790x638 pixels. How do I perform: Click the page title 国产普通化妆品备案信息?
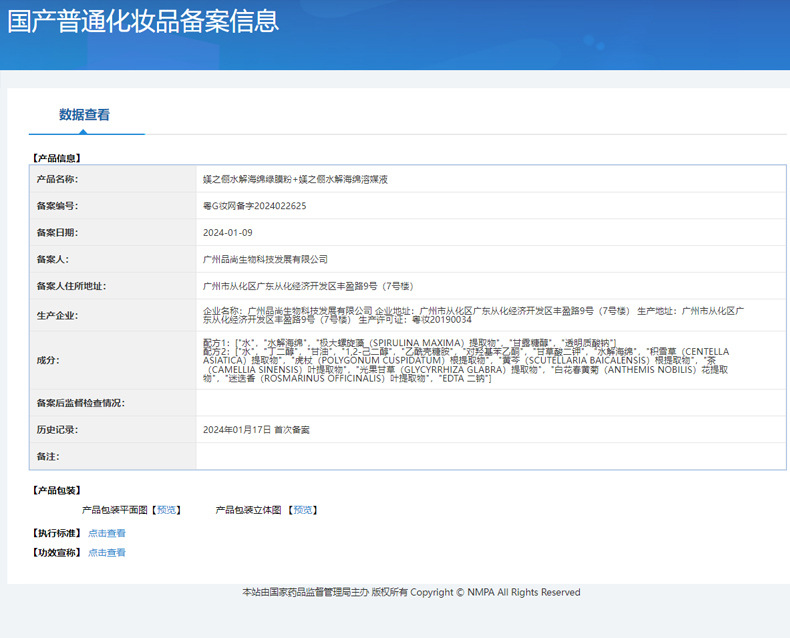[143, 21]
